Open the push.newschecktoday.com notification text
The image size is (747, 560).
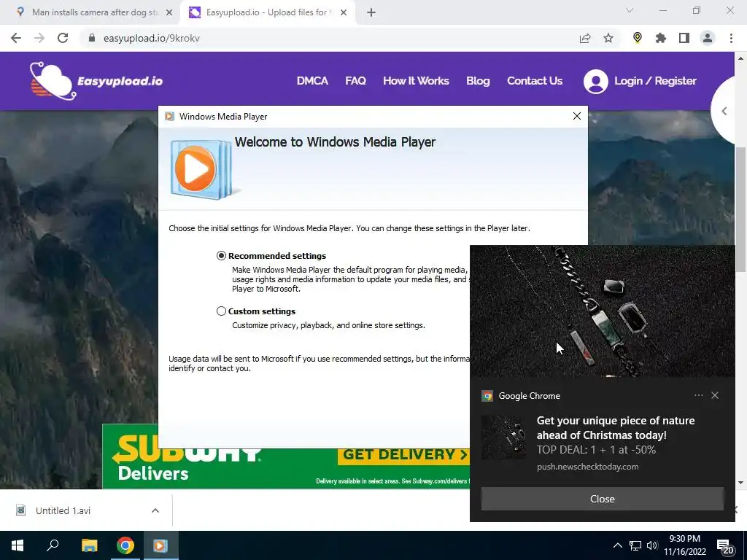click(x=587, y=467)
